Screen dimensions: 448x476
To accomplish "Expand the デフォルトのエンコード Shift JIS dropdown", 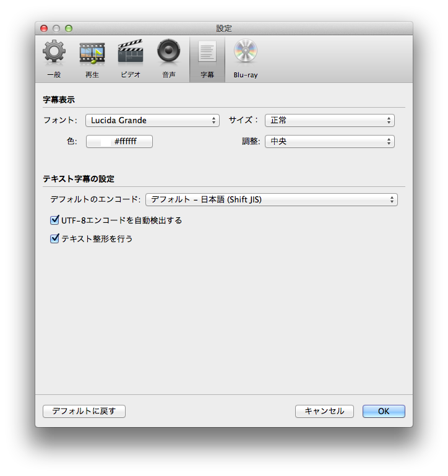I will point(271,199).
